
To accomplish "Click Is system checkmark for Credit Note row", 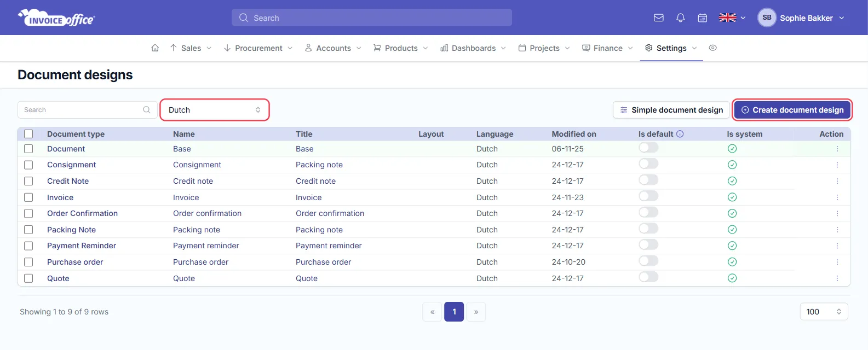I will pyautogui.click(x=732, y=181).
